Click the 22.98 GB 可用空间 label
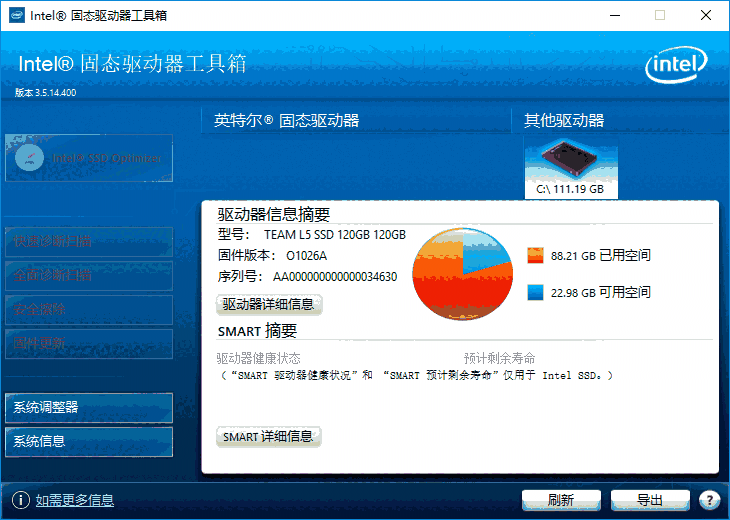Image resolution: width=730 pixels, height=520 pixels. coord(601,292)
